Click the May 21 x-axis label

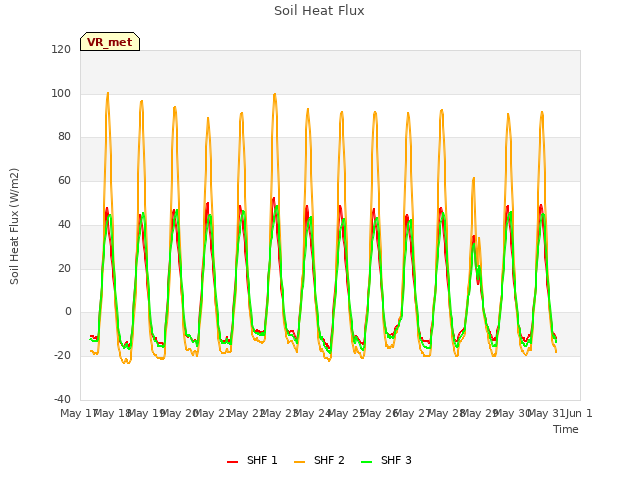point(212,413)
